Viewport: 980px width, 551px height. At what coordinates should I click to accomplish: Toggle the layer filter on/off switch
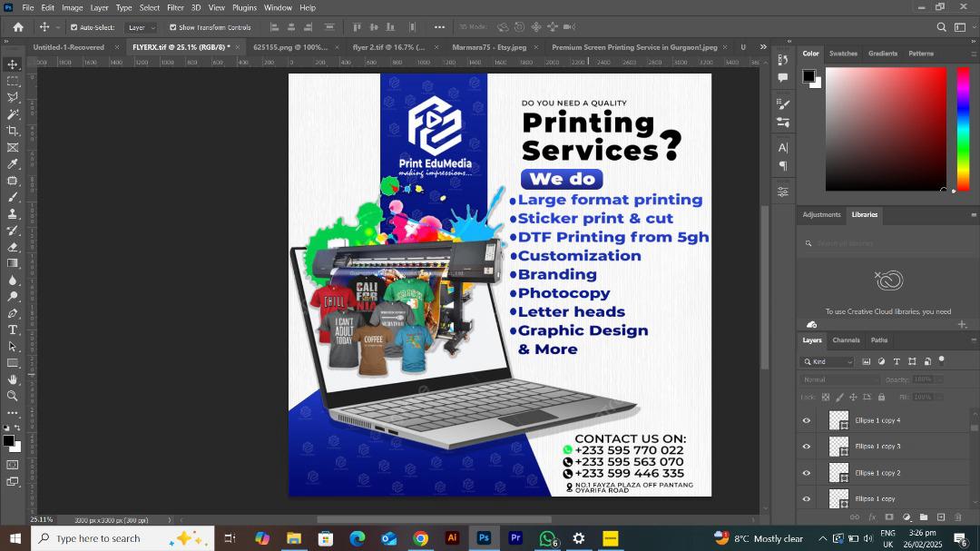[x=942, y=360]
